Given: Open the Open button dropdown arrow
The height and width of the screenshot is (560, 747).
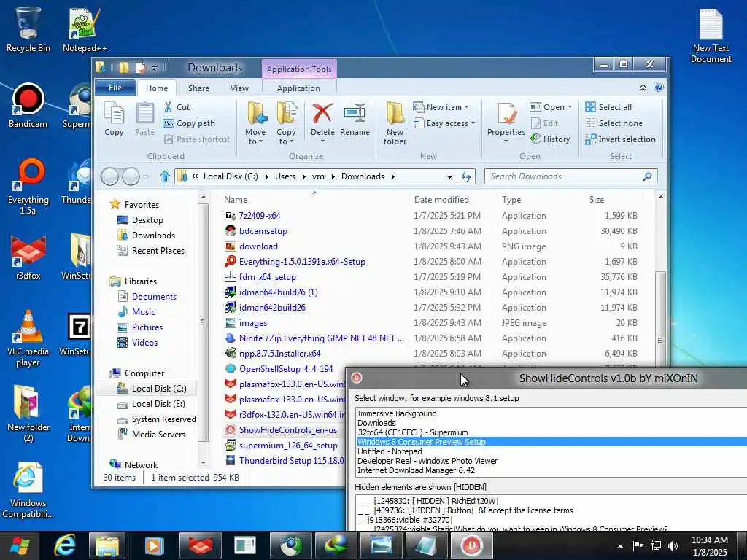Looking at the screenshot, I should click(x=570, y=107).
